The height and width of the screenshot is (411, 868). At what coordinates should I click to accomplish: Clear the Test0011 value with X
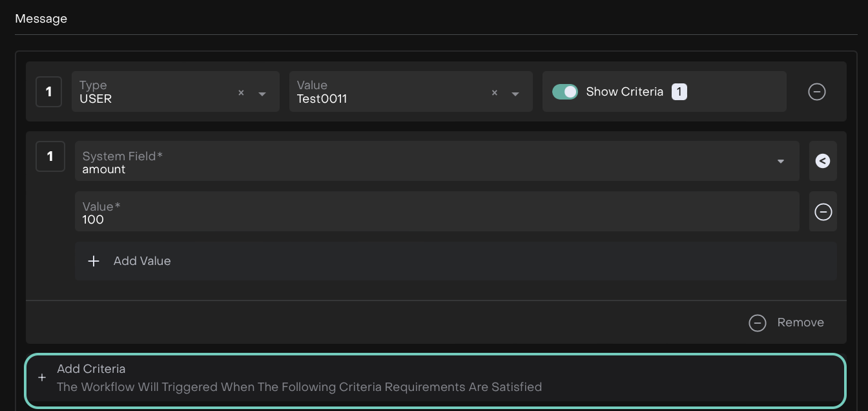click(x=495, y=93)
